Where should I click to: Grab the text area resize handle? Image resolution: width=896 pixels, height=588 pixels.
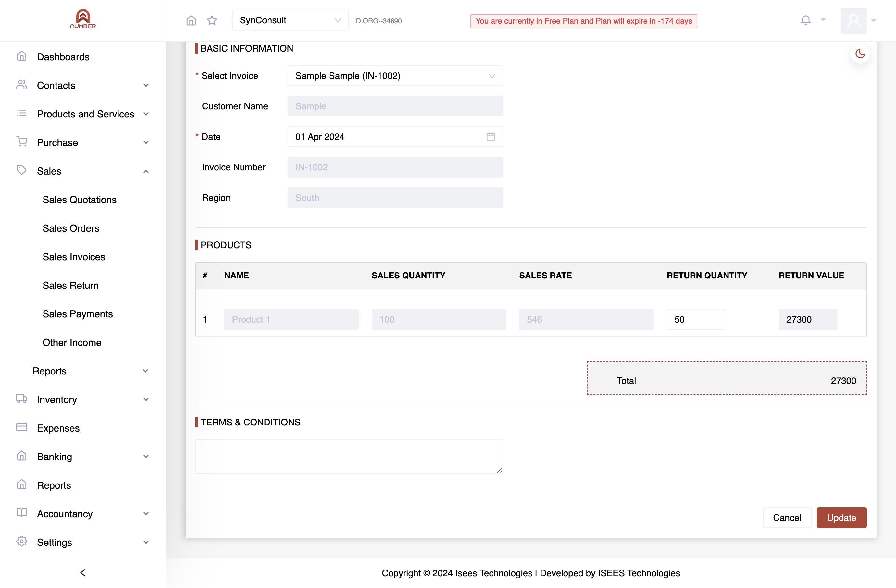(x=499, y=470)
